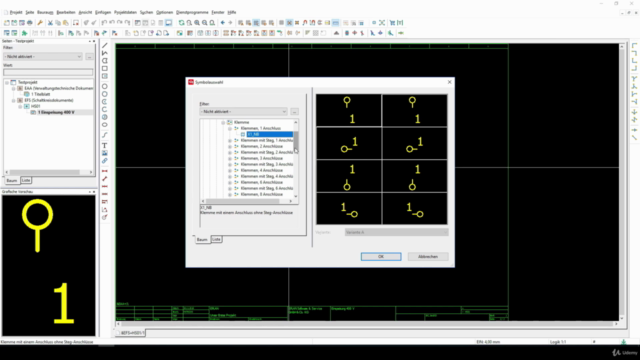Open the Seiten panel Filter dropdown

43,56
